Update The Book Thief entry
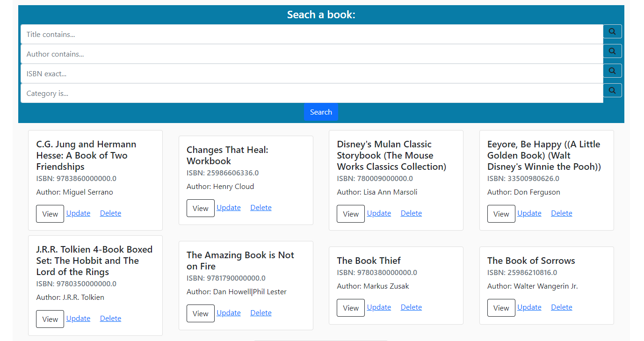This screenshot has height=341, width=644. (379, 307)
